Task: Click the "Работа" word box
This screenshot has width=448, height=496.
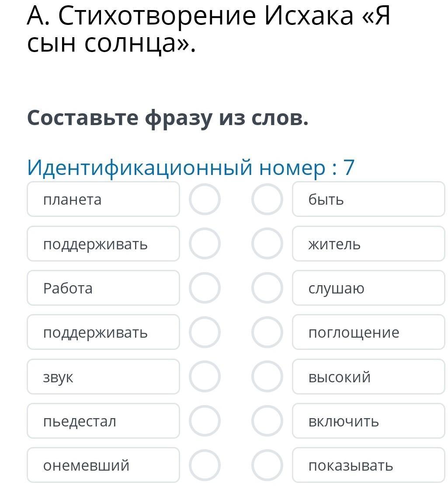Action: [103, 288]
